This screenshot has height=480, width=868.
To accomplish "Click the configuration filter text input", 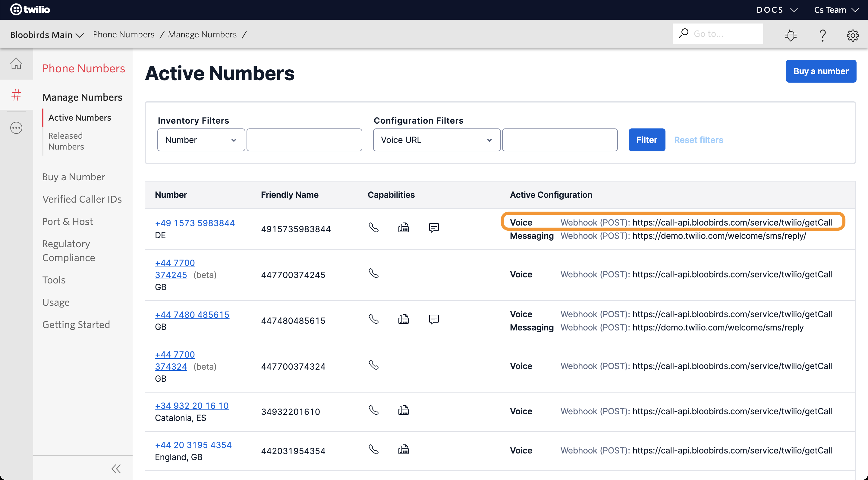I will pos(560,140).
